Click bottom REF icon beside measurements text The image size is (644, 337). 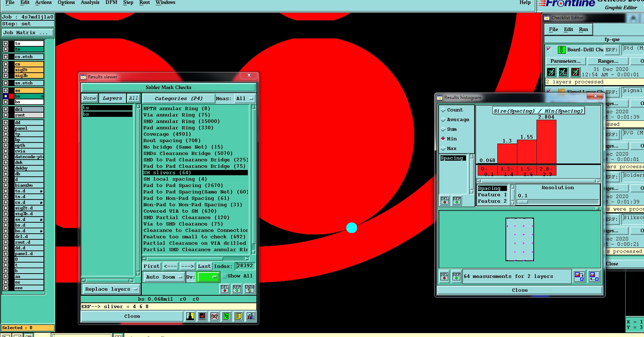[x=456, y=276]
